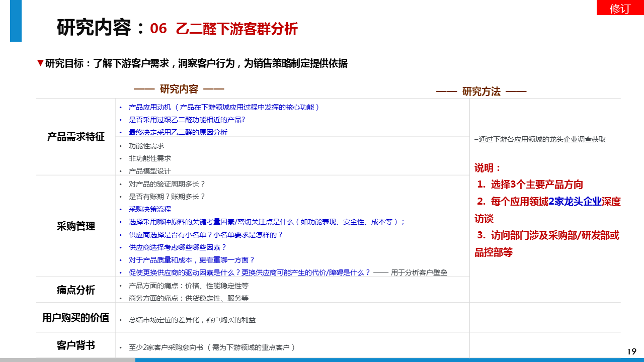Select red subtitle 06 乙二醛下游客群分析

224,29
